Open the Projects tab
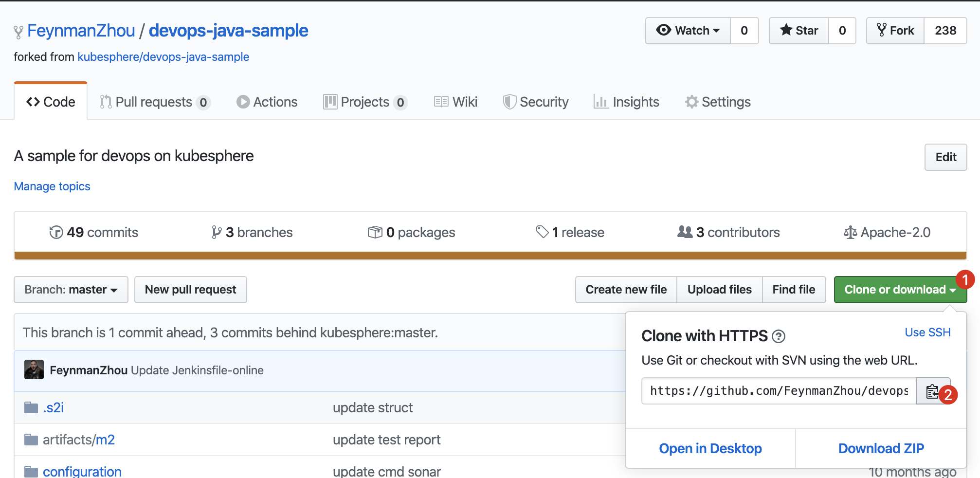 [365, 102]
